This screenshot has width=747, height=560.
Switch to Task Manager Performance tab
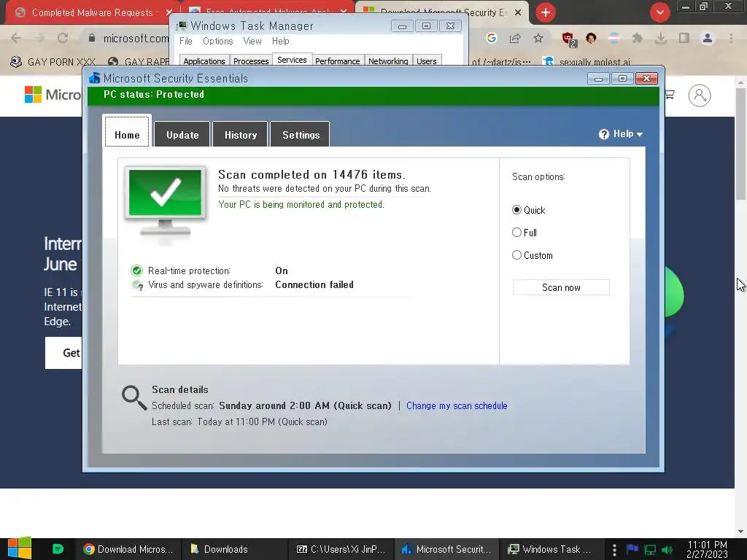[337, 61]
